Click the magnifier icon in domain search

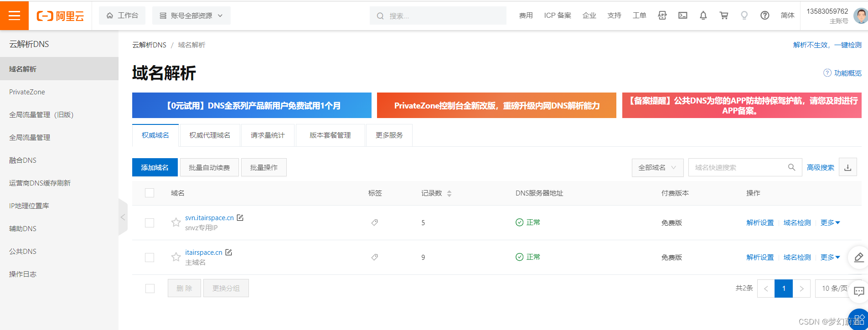(792, 167)
